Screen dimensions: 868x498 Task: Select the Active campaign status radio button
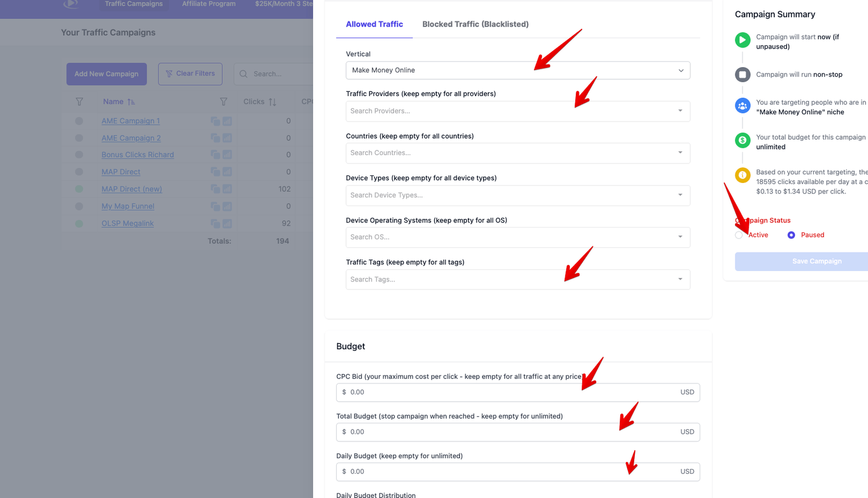(739, 235)
